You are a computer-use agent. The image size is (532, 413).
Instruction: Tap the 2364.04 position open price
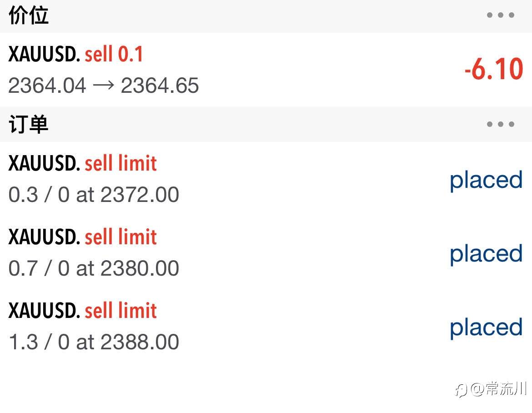click(47, 86)
